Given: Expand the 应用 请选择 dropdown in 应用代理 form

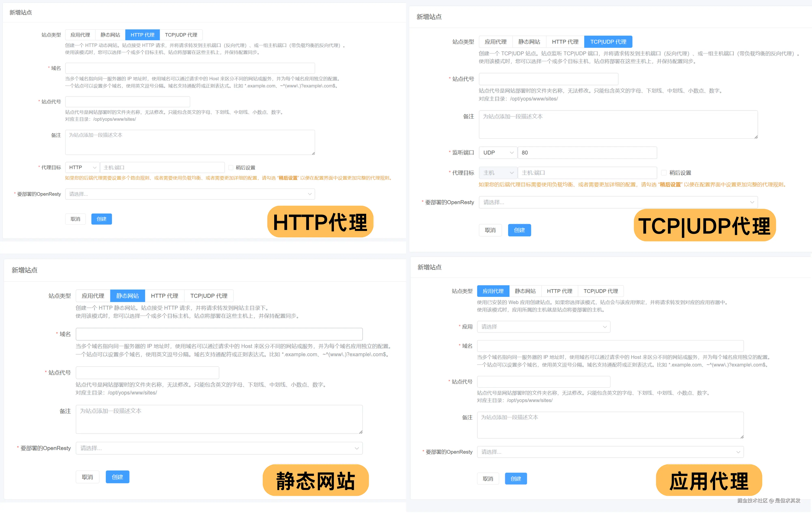Looking at the screenshot, I should (543, 327).
